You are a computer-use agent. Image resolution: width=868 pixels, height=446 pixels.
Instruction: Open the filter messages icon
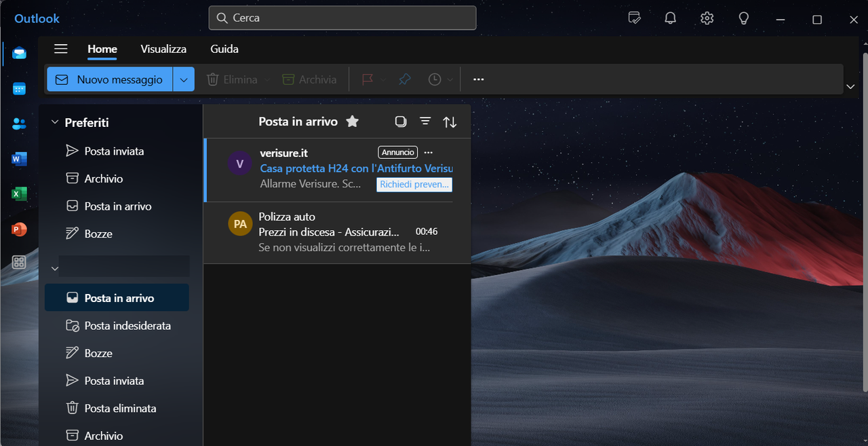pos(425,122)
